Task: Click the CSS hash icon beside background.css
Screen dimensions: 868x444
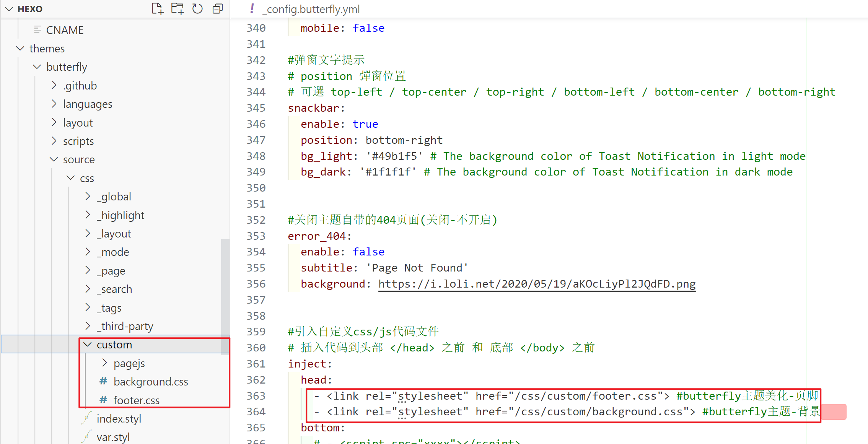Action: coord(103,381)
